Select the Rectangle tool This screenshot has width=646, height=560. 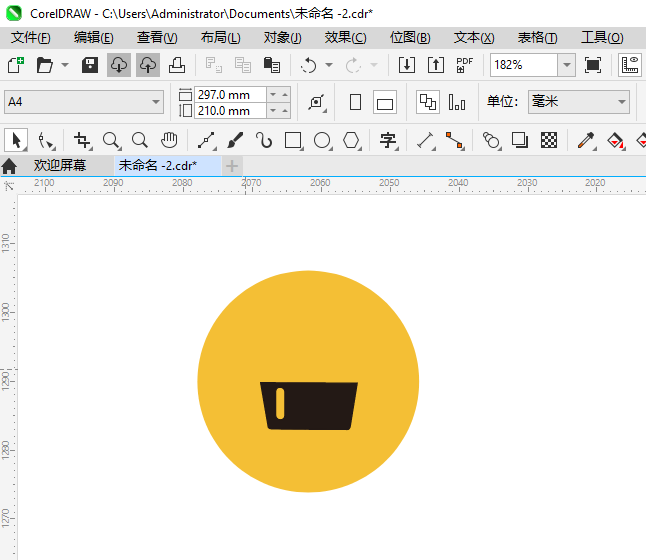pos(293,140)
